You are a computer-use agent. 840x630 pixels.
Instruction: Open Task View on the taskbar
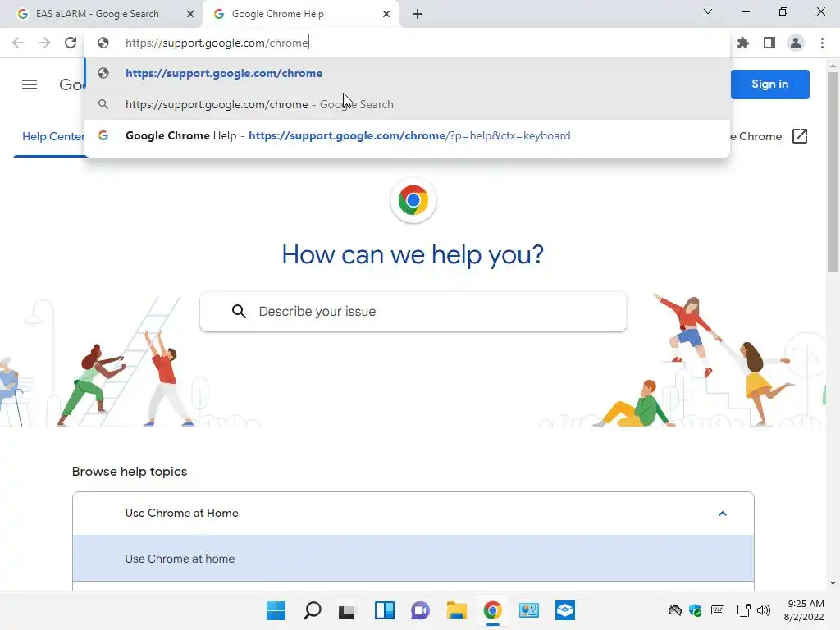coord(348,610)
